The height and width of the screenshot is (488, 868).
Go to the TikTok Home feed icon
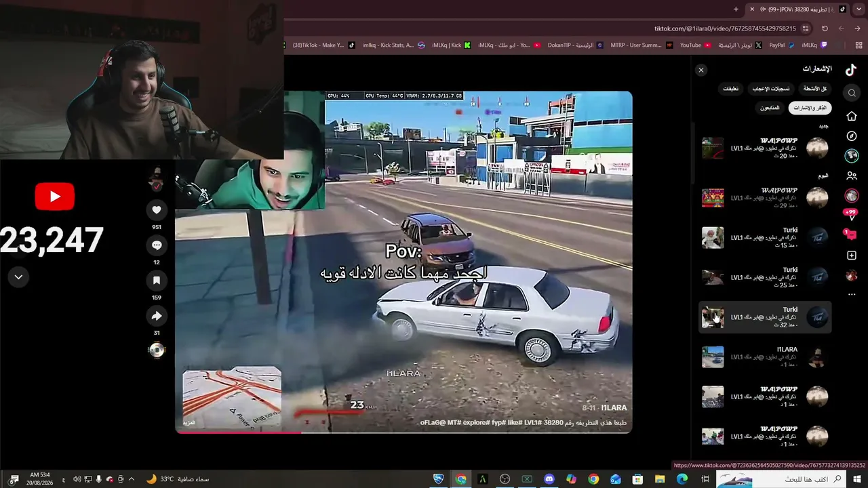(852, 116)
